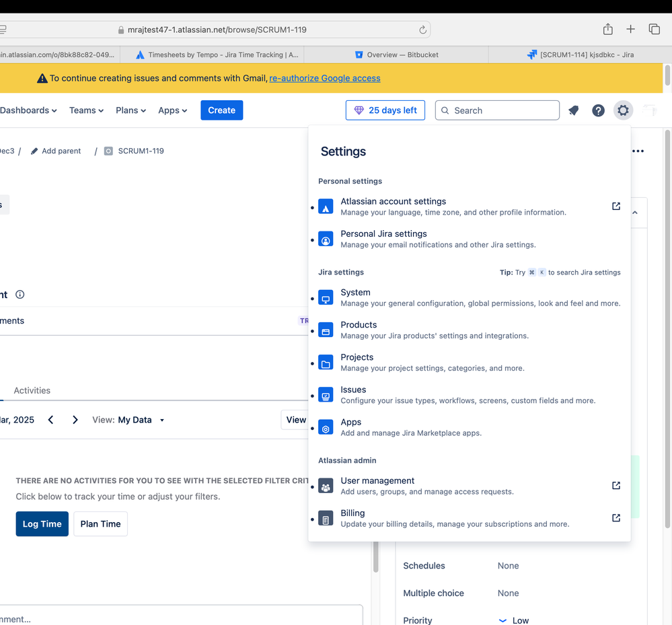Open Atlassian account settings icon
The image size is (672, 625).
point(326,206)
